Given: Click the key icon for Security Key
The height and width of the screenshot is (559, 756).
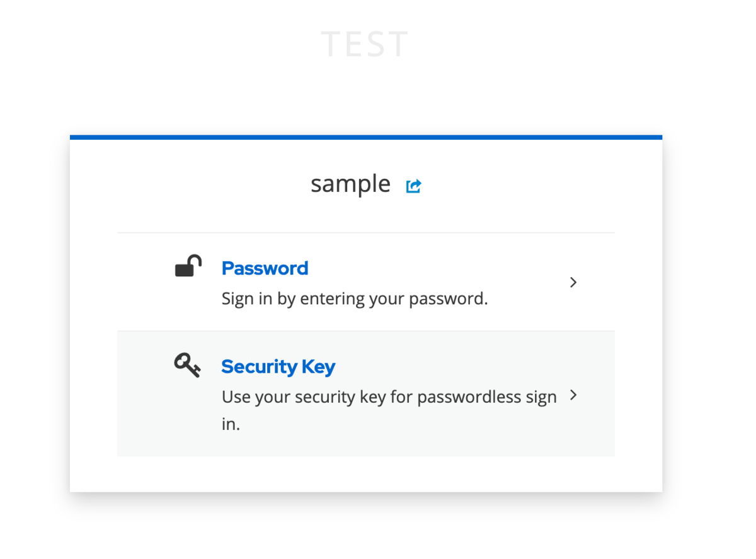Looking at the screenshot, I should click(187, 364).
